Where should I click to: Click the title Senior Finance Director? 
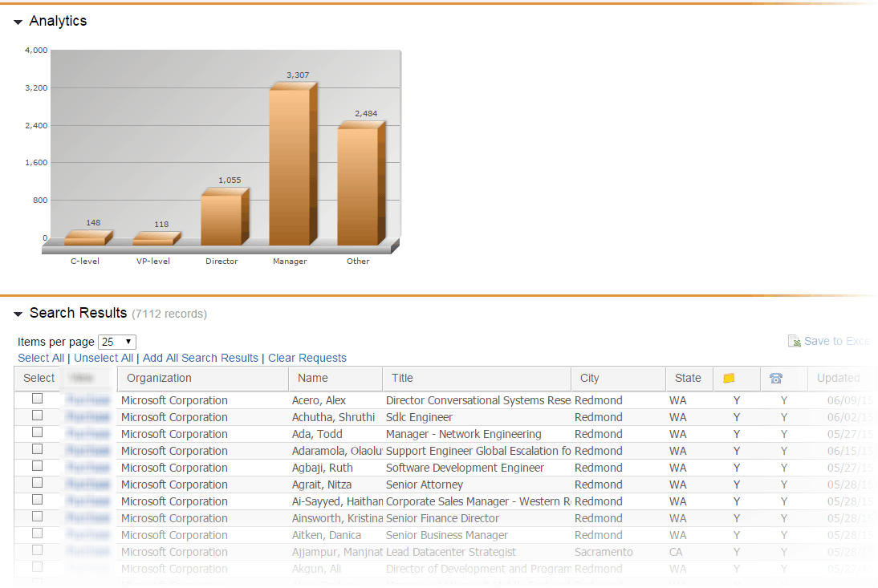pyautogui.click(x=442, y=518)
